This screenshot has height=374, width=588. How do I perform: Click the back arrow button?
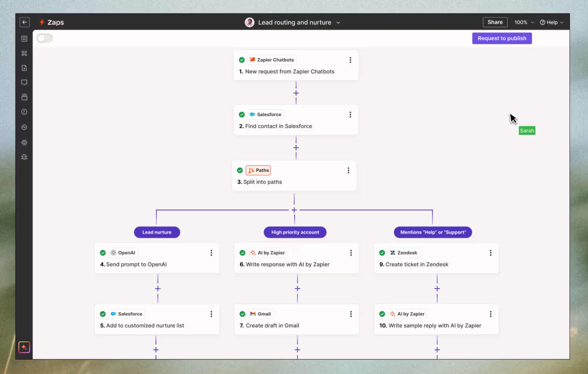coord(24,22)
